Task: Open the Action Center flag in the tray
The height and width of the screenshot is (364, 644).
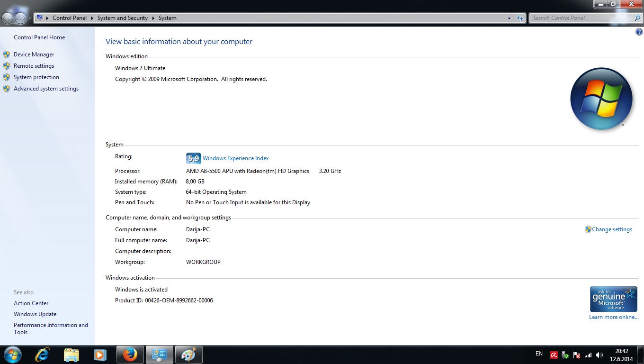Action: pyautogui.click(x=577, y=355)
